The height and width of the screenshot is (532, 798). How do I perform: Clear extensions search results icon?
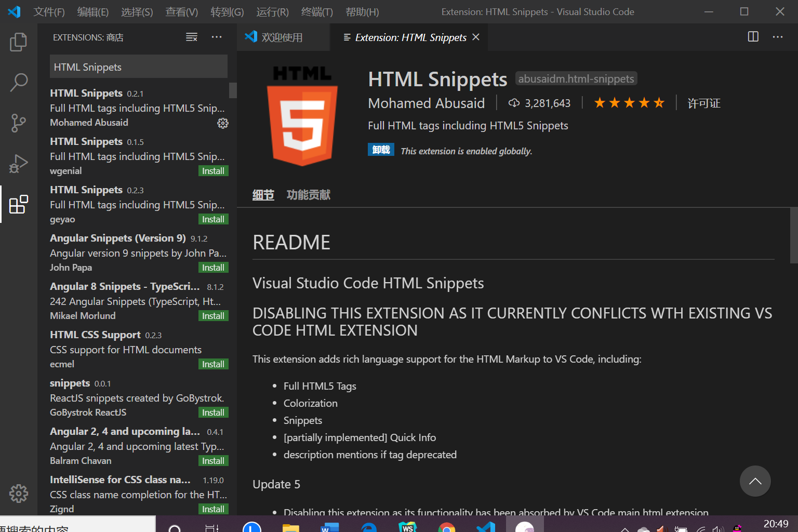tap(192, 37)
